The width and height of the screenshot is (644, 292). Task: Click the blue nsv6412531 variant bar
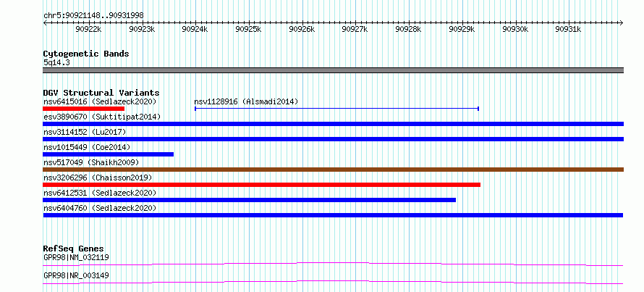(x=250, y=200)
